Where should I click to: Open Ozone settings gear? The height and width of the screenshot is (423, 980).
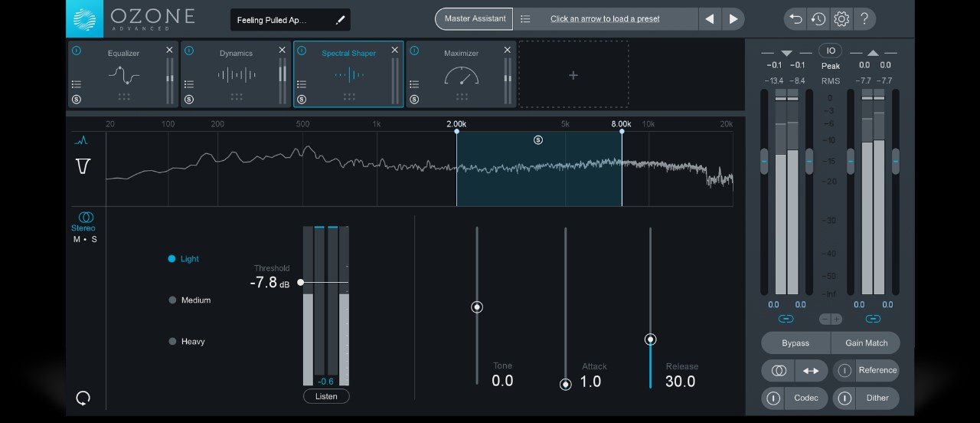pyautogui.click(x=841, y=18)
